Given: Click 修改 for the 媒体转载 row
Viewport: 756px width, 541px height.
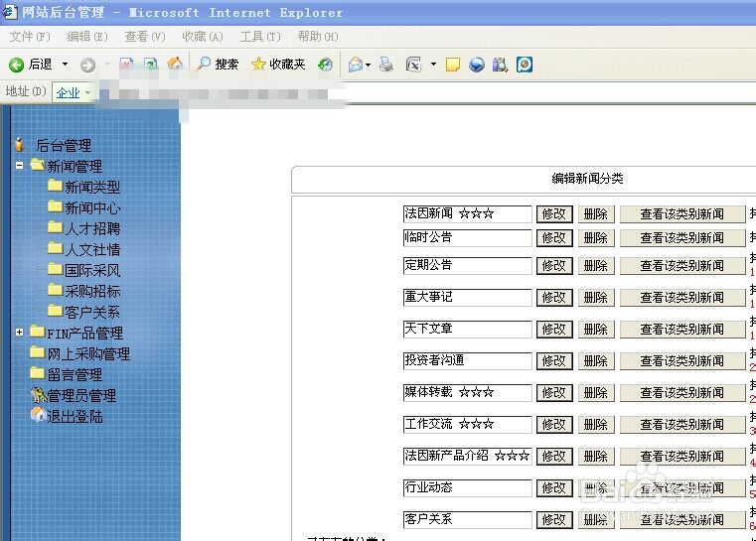Looking at the screenshot, I should point(554,393).
